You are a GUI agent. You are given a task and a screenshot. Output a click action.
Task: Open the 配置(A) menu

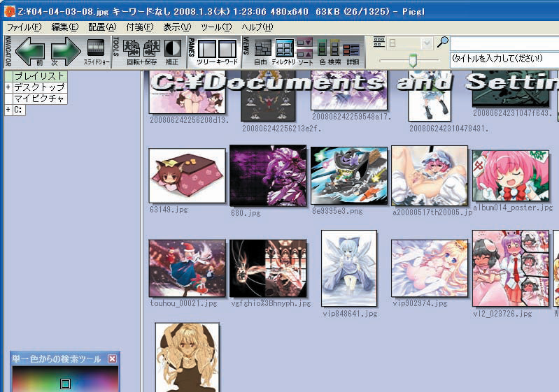pos(102,27)
